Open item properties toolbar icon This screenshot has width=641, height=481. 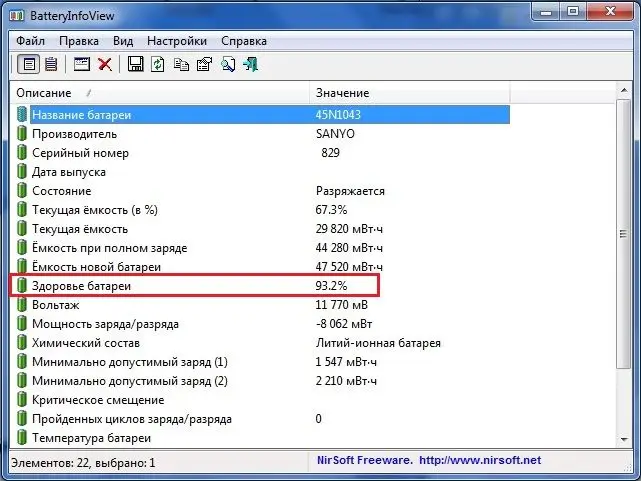tap(204, 65)
